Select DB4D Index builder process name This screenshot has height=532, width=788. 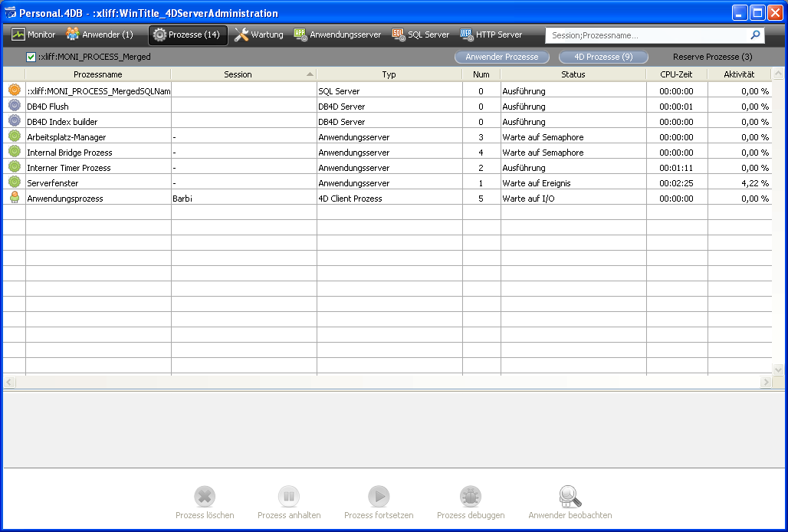[x=62, y=122]
